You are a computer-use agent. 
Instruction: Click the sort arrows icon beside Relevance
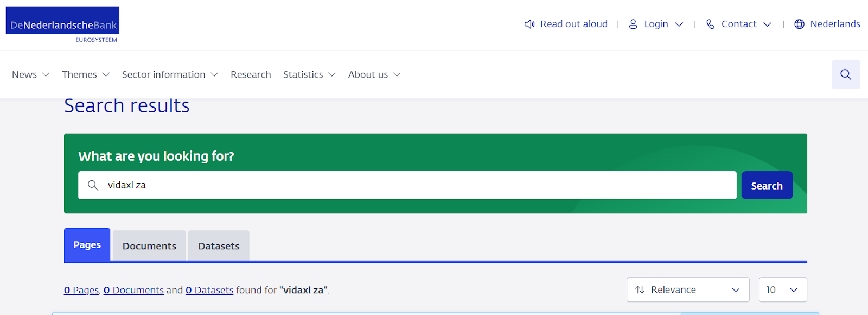click(x=640, y=290)
